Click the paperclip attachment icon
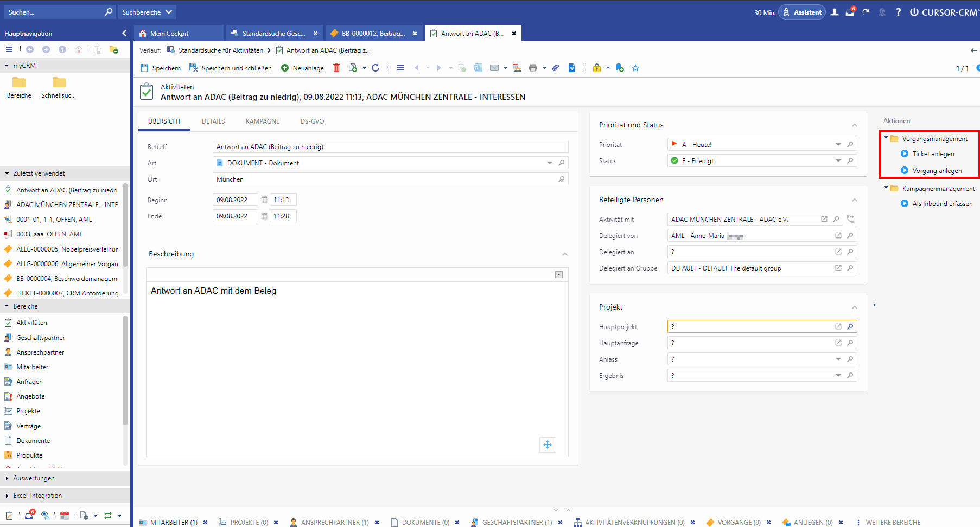 coord(556,68)
